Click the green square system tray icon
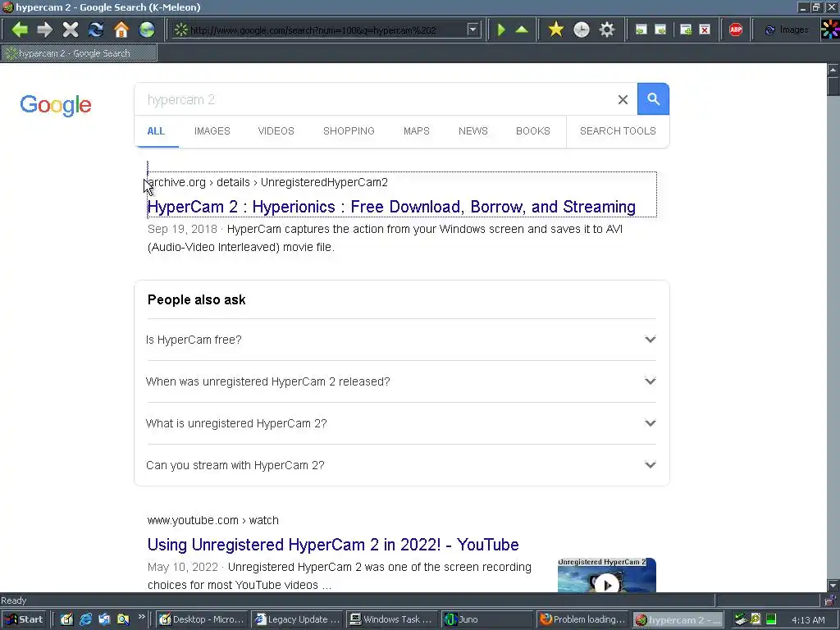Image resolution: width=840 pixels, height=630 pixels. pyautogui.click(x=771, y=619)
